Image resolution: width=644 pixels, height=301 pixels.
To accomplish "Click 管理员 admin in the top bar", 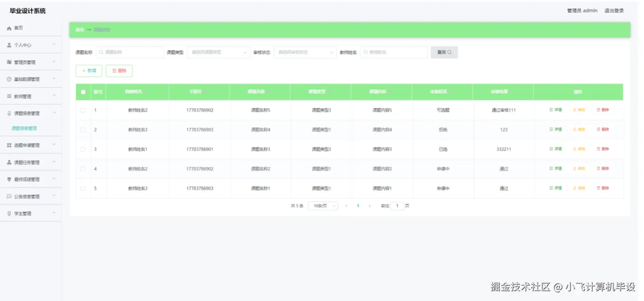I will pos(582,11).
